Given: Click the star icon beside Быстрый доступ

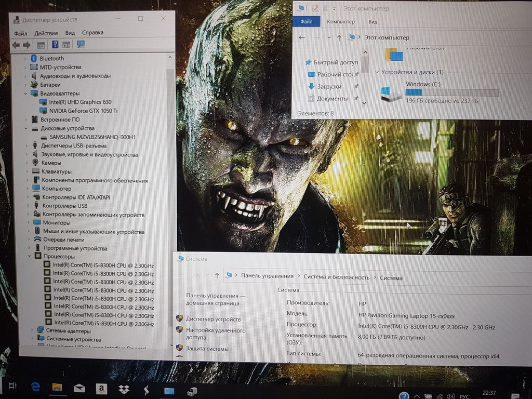Looking at the screenshot, I should [308, 62].
